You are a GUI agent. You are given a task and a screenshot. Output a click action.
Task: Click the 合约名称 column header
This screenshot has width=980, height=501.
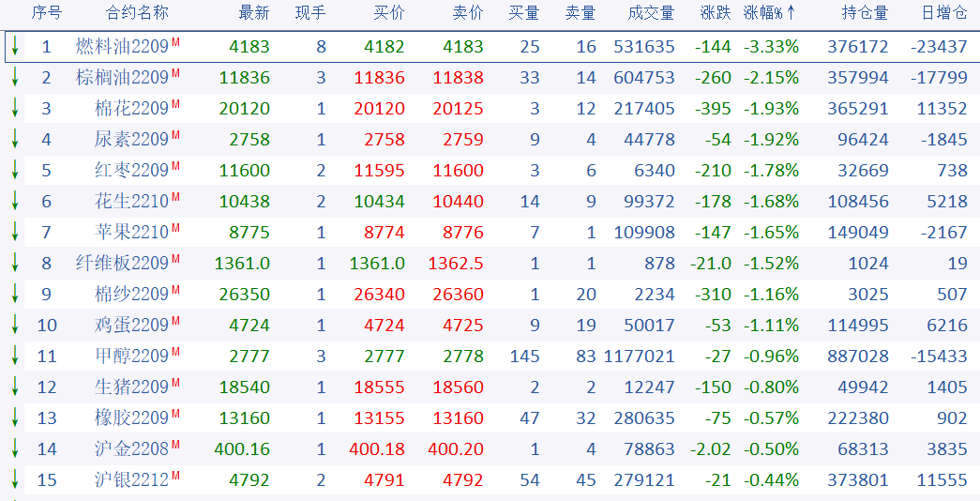pos(137,13)
